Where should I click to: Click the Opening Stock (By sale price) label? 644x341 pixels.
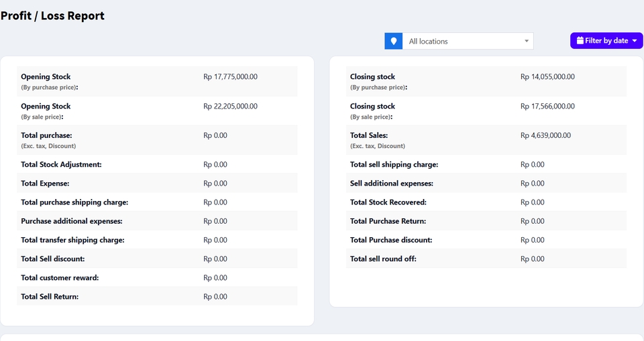pyautogui.click(x=46, y=111)
